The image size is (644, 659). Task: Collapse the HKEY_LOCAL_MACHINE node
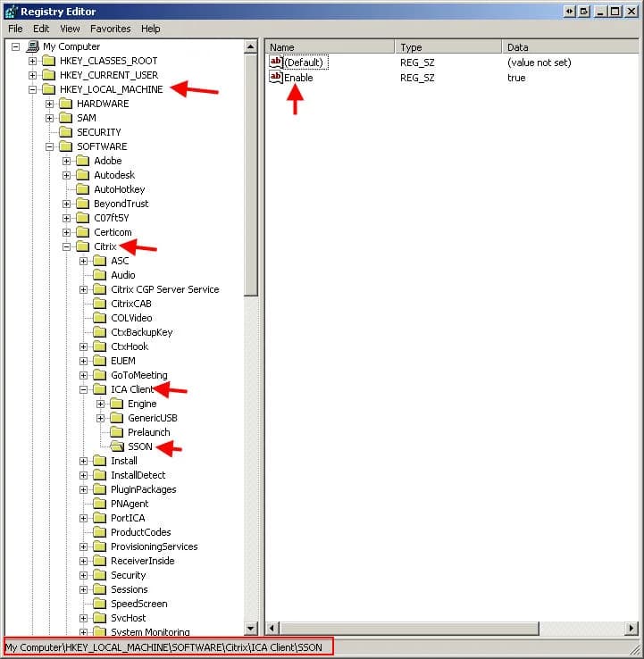click(32, 89)
